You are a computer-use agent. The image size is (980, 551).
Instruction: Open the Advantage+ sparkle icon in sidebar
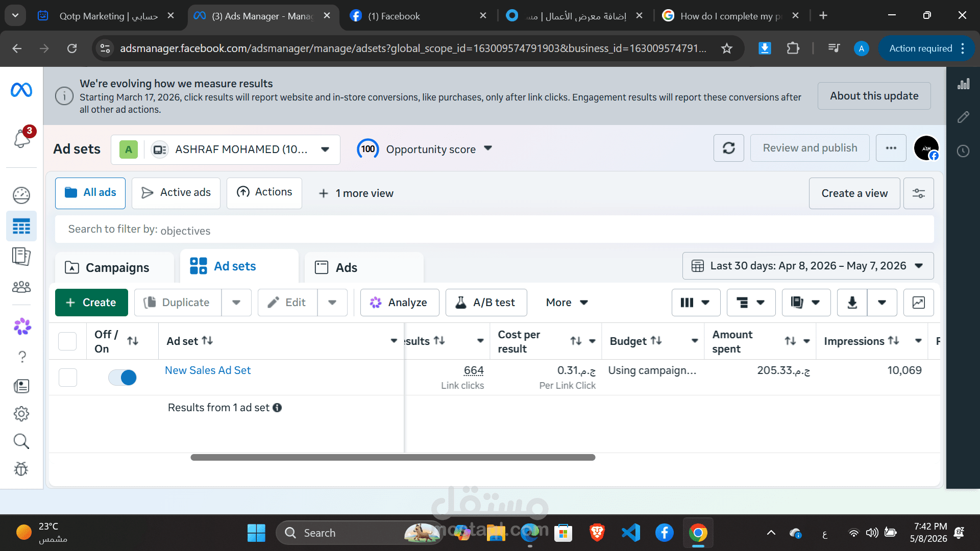pos(22,326)
